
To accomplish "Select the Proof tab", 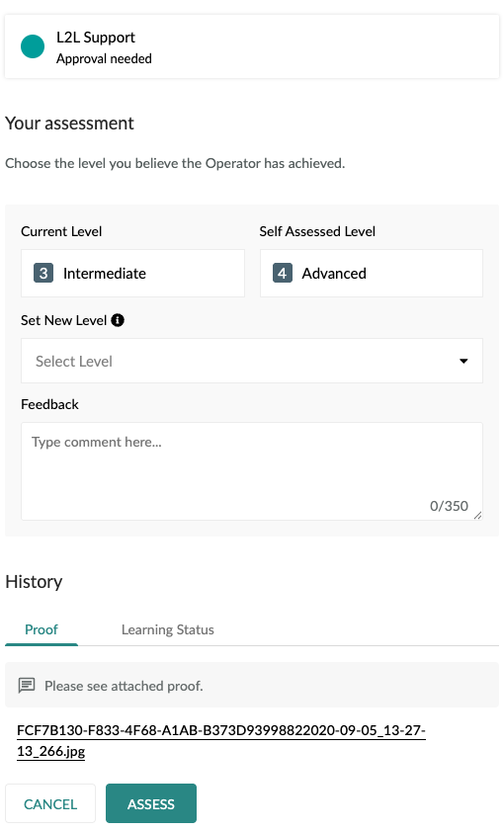I will pos(42,629).
